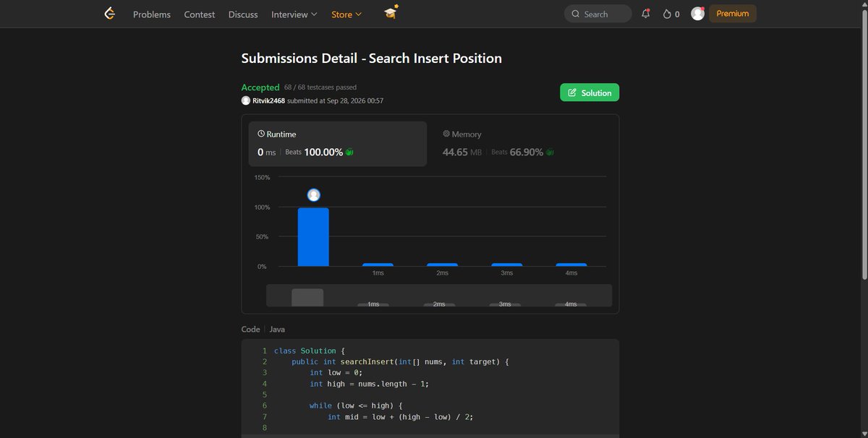The image size is (868, 438).
Task: Click the magnifier icon in search
Action: point(576,14)
